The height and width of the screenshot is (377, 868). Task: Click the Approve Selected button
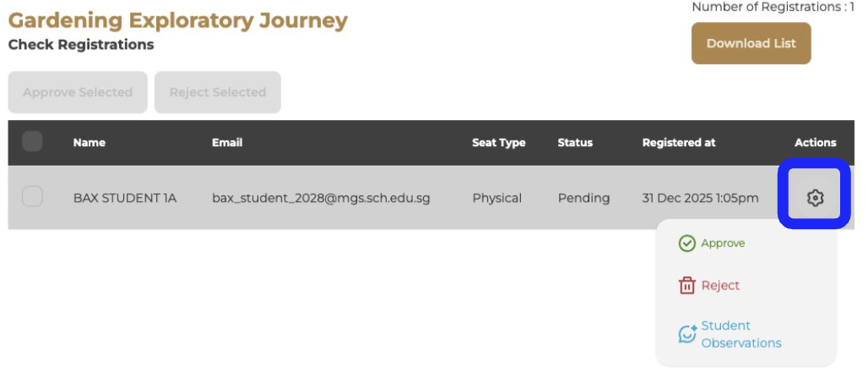point(78,92)
